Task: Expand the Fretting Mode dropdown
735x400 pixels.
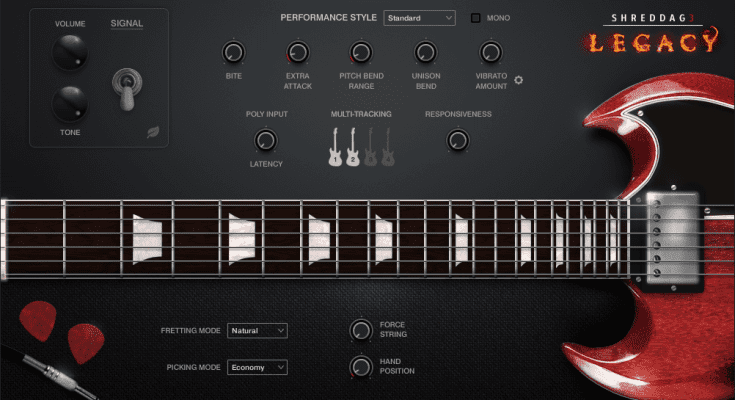Action: [257, 330]
